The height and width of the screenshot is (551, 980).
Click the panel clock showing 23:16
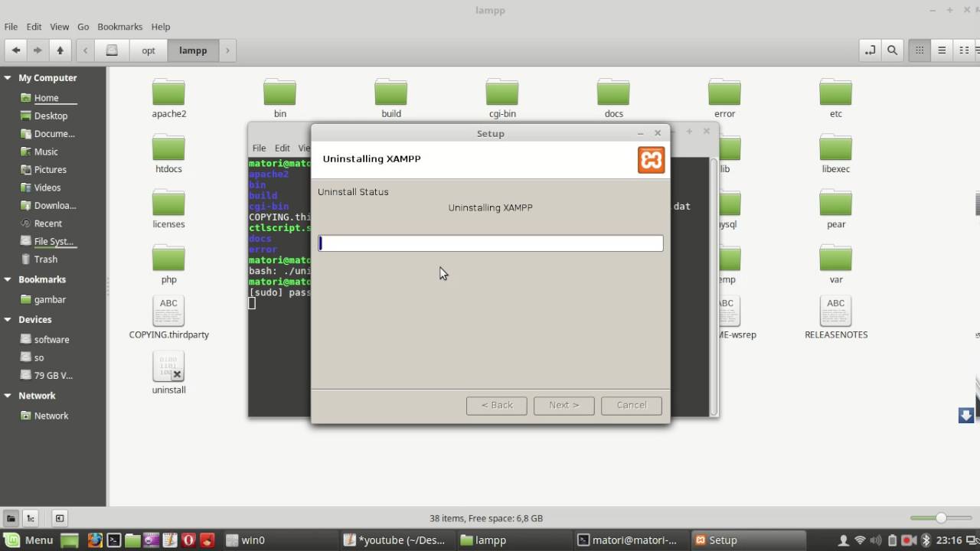949,540
